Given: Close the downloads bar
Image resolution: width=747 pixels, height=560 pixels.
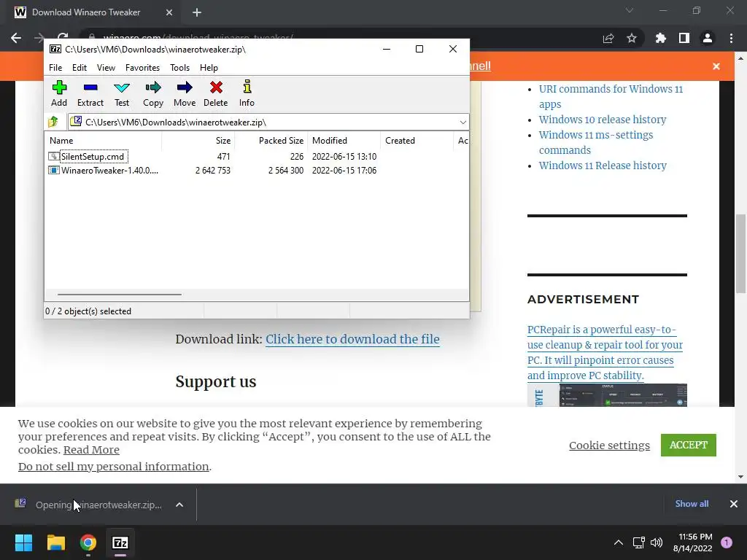Looking at the screenshot, I should (x=734, y=504).
